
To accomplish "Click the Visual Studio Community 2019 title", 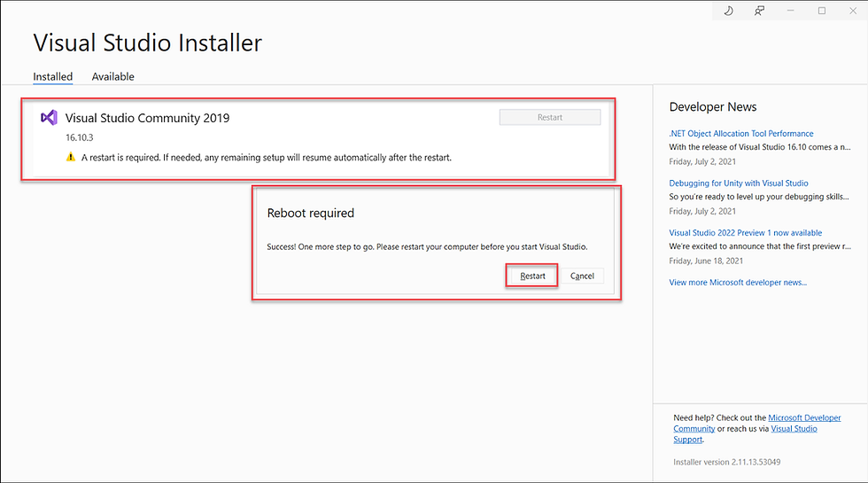I will click(x=147, y=118).
